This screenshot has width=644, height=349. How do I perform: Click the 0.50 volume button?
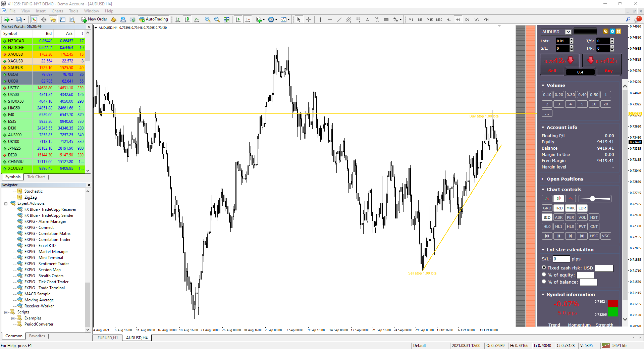coord(594,95)
